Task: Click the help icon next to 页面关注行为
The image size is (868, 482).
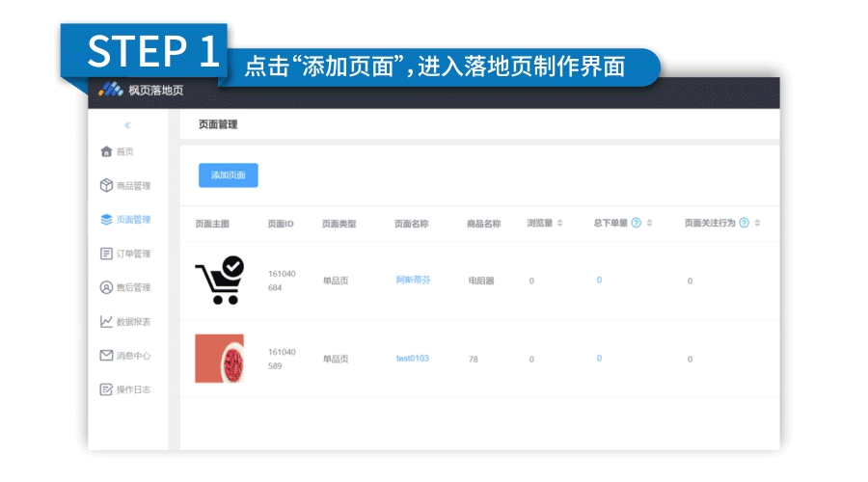Action: pyautogui.click(x=744, y=223)
